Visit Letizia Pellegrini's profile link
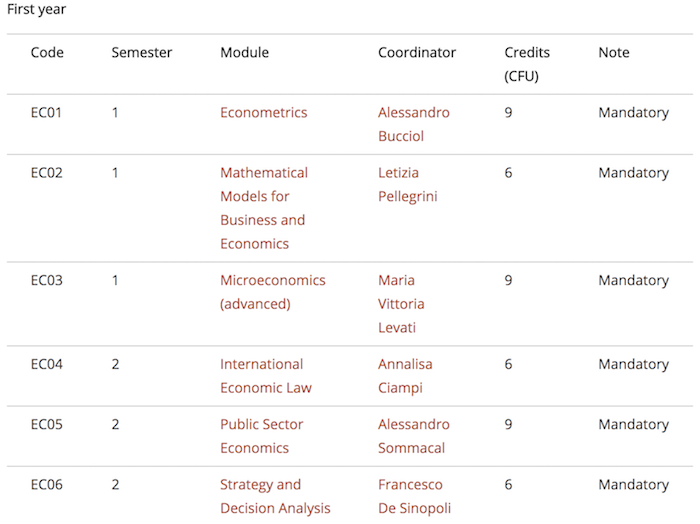This screenshot has width=700, height=524. pyautogui.click(x=408, y=184)
